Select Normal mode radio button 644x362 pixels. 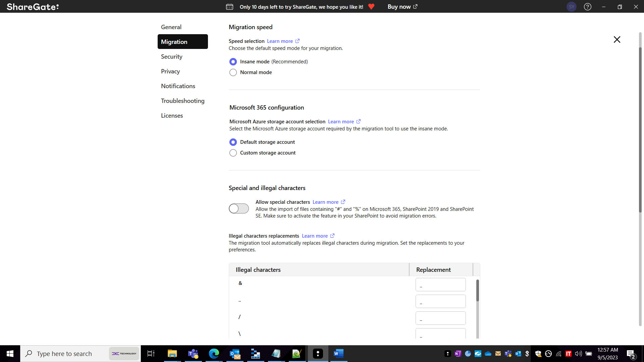[x=233, y=72]
